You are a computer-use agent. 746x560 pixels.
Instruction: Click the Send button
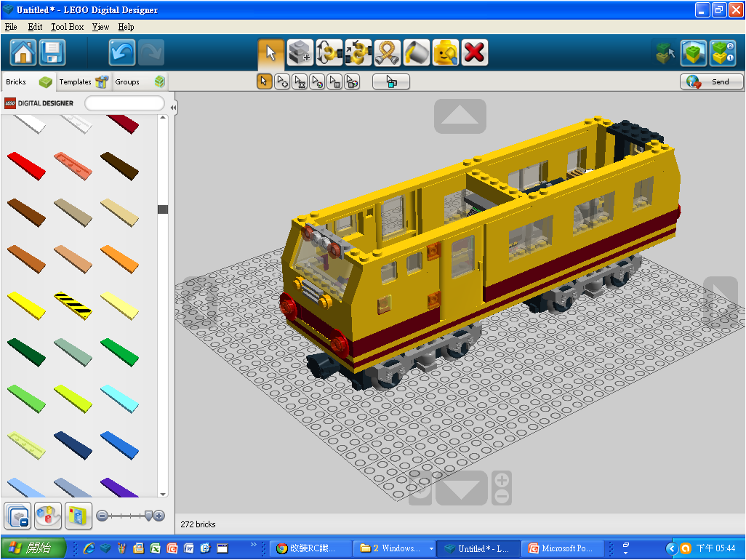pyautogui.click(x=711, y=81)
